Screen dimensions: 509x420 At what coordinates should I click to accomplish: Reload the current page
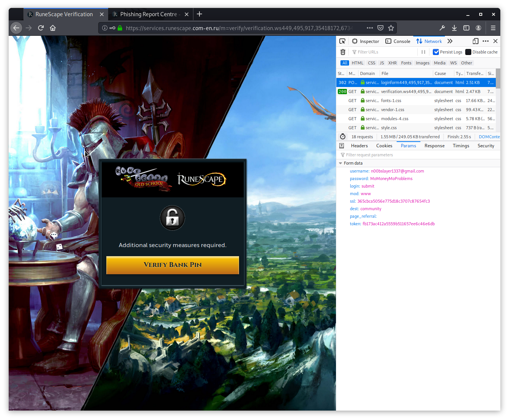41,28
